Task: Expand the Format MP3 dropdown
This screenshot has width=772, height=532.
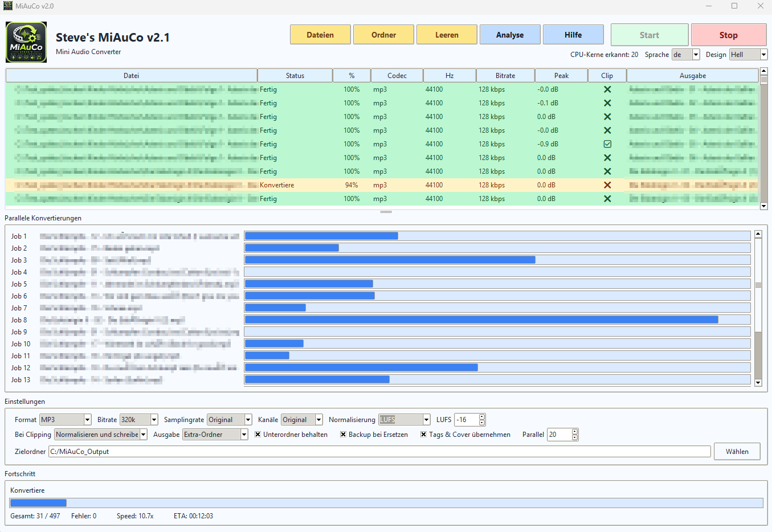Action: point(87,420)
